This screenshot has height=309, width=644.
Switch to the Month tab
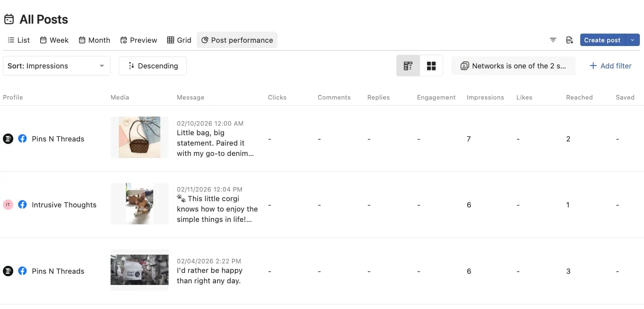(x=94, y=40)
